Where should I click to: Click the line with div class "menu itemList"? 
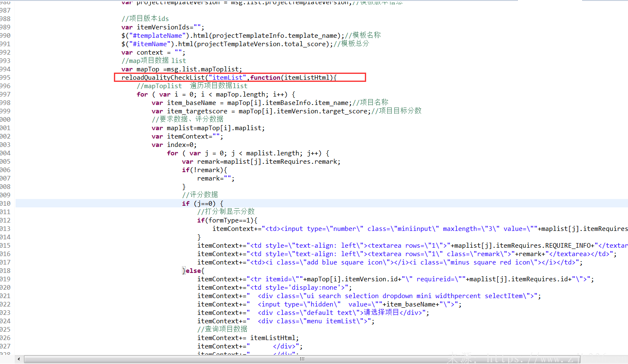coord(286,321)
